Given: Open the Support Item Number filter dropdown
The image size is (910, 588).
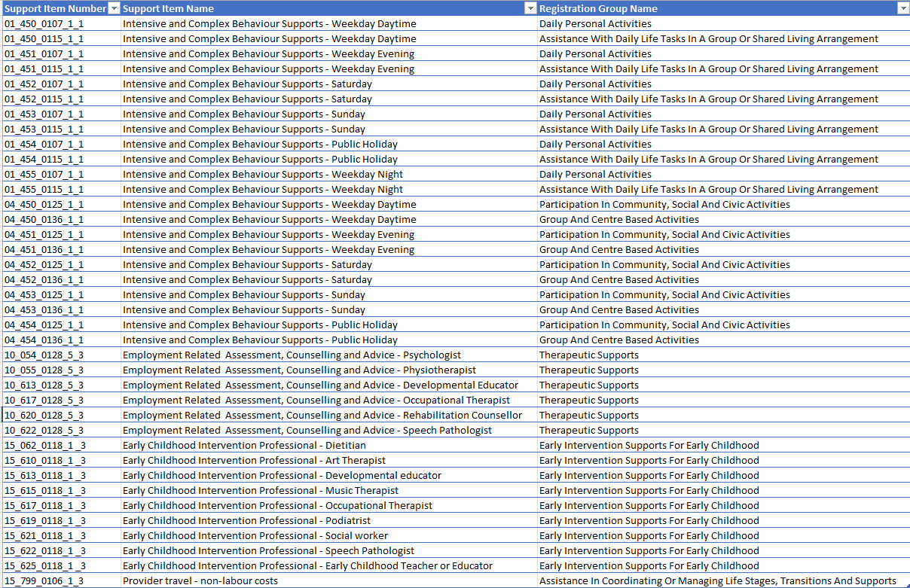Looking at the screenshot, I should point(114,8).
